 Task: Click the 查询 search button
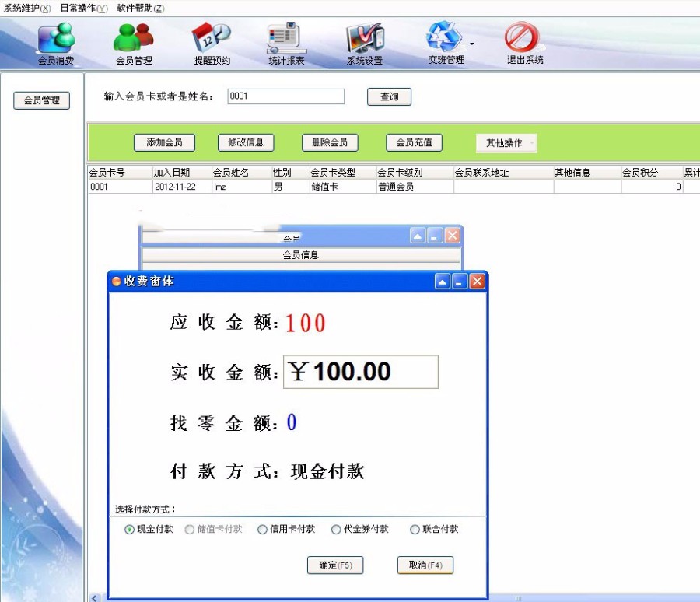389,96
